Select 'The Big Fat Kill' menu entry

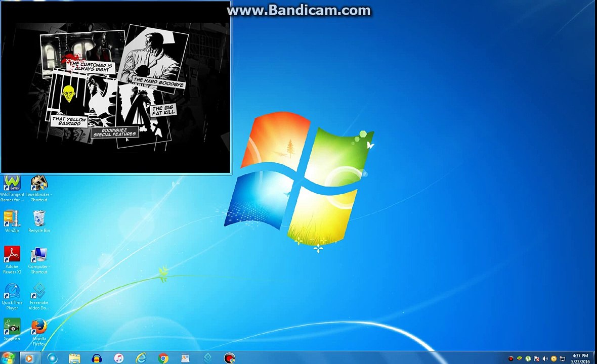pos(163,110)
